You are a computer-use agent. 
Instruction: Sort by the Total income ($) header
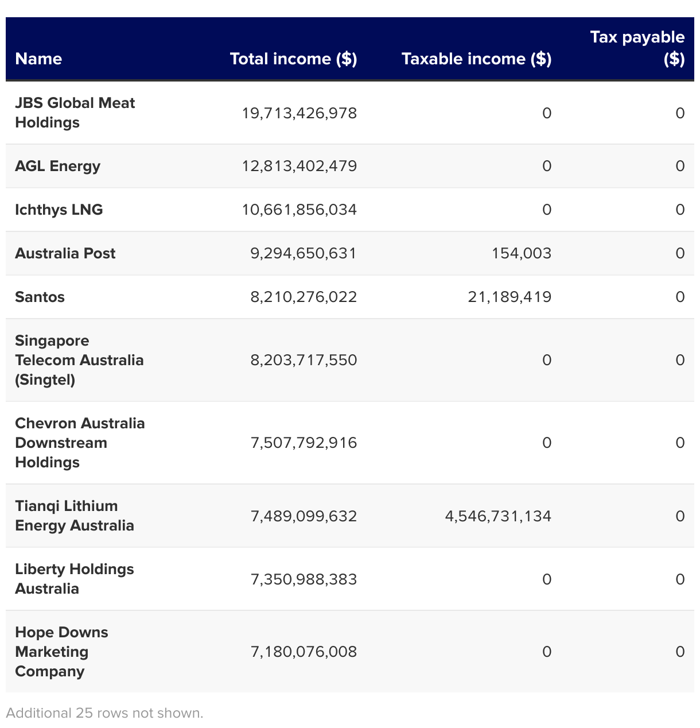coord(293,59)
